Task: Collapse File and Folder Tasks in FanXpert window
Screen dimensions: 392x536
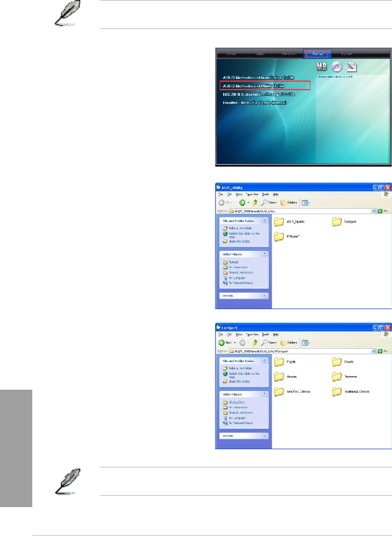Action: pyautogui.click(x=265, y=361)
